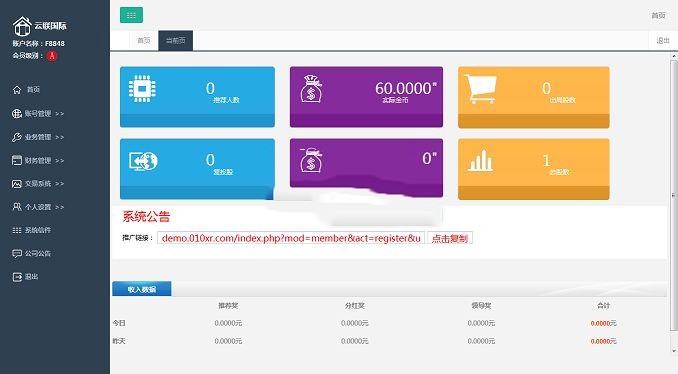Image resolution: width=678 pixels, height=374 pixels.
Task: Click the green grid menu toggle button
Action: 131,15
